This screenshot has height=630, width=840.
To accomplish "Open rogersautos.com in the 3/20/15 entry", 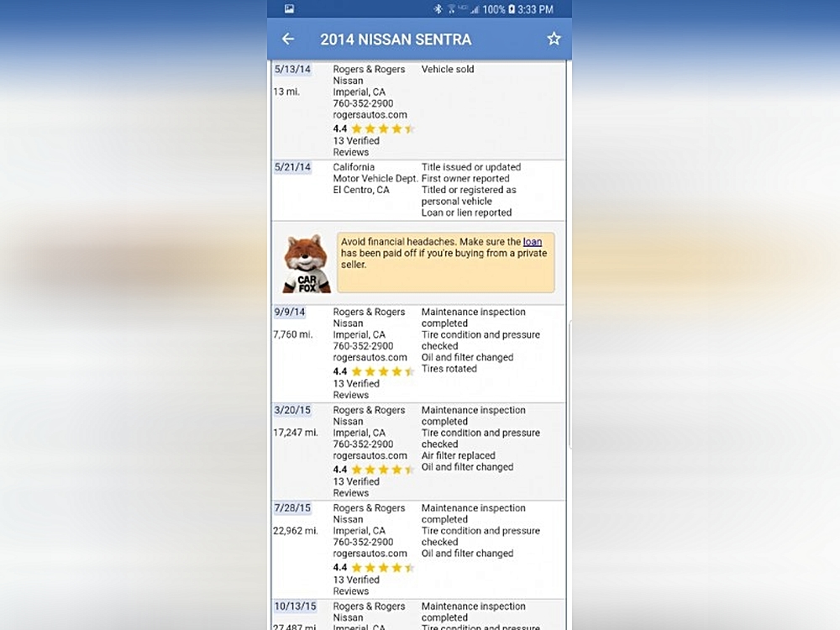I will point(370,455).
